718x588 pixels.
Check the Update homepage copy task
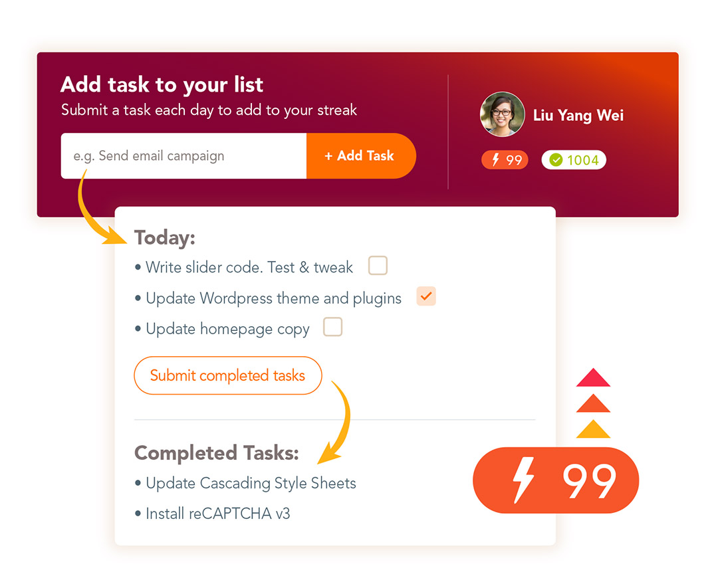tap(332, 326)
